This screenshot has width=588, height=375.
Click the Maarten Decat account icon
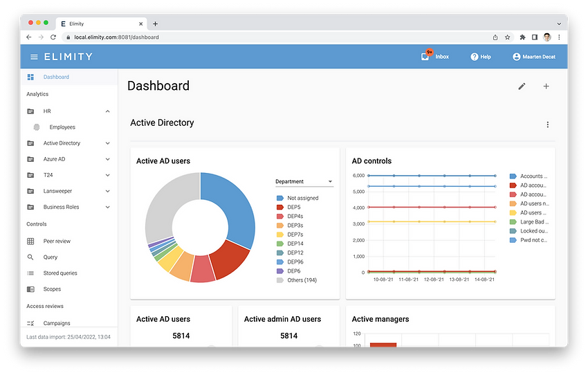pos(516,57)
